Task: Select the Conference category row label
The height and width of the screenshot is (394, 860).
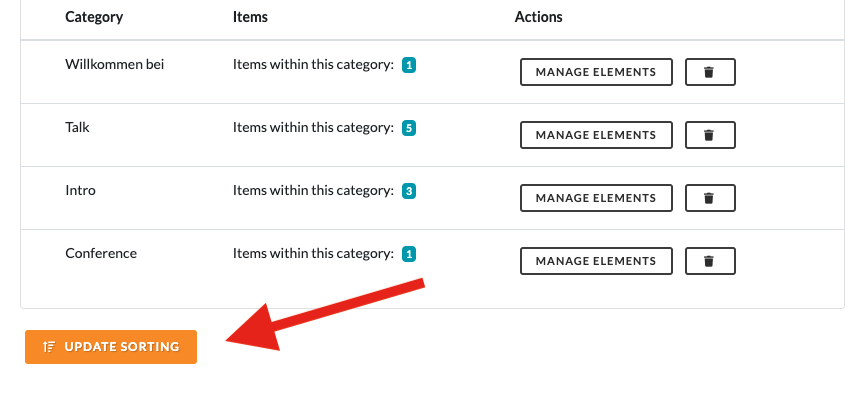Action: [x=101, y=254]
